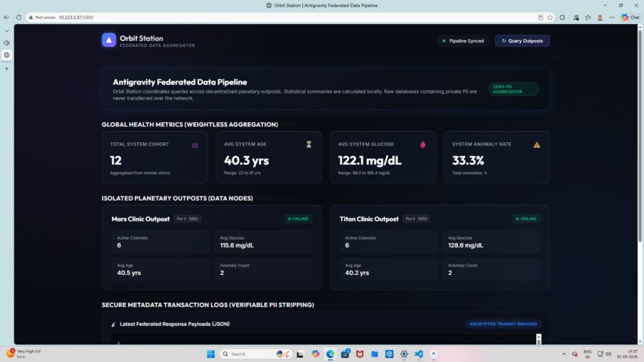Open Microsoft Edge on taskbar
Screen dimensions: 644x362
pos(330,354)
